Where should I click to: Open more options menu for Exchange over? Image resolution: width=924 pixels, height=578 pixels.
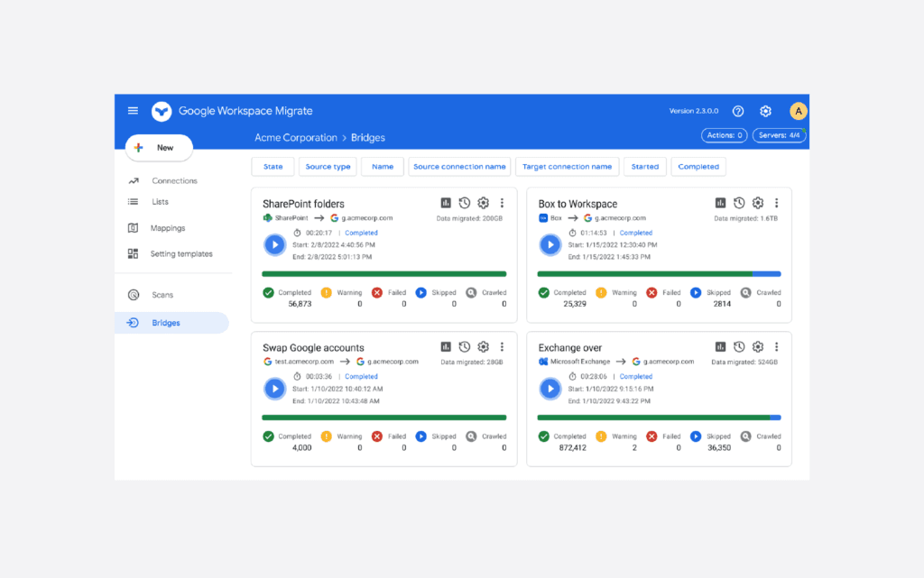point(777,346)
